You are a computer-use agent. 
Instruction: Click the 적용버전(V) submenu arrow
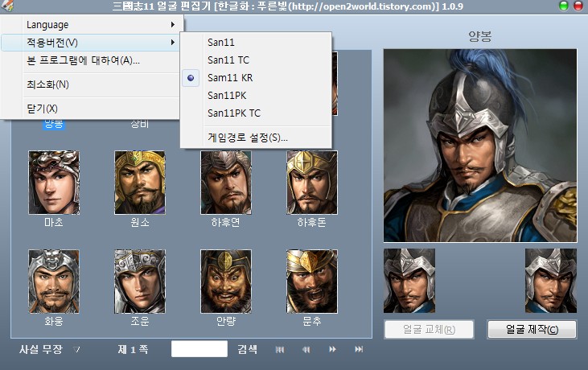coord(172,43)
